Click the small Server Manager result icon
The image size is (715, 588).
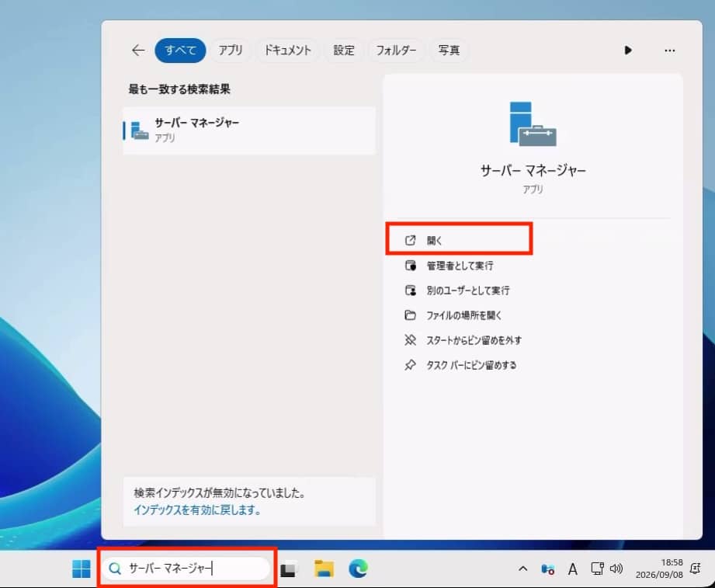(x=140, y=130)
